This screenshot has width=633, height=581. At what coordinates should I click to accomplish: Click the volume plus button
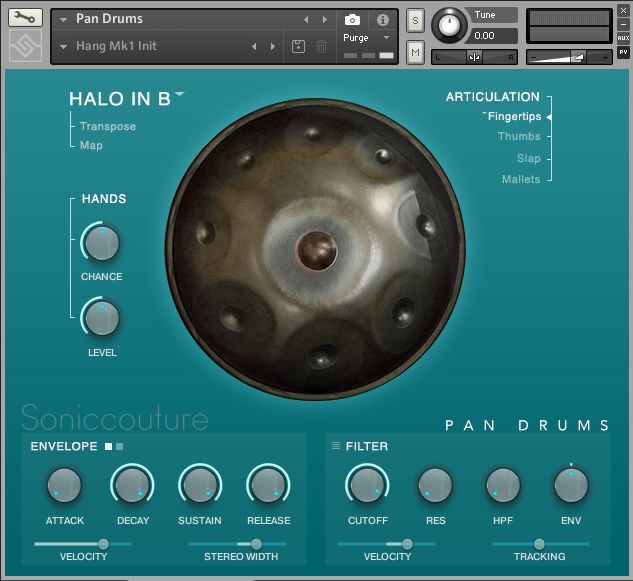pyautogui.click(x=605, y=57)
